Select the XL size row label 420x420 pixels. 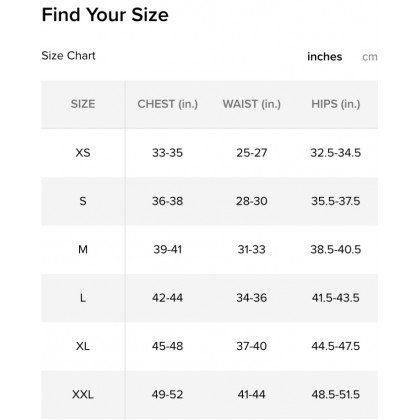point(83,346)
